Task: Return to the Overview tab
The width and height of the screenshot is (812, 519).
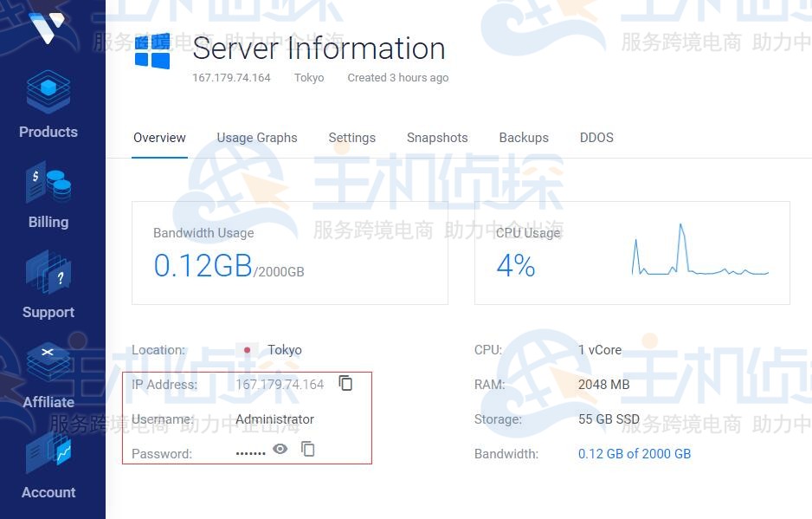Action: [x=159, y=137]
